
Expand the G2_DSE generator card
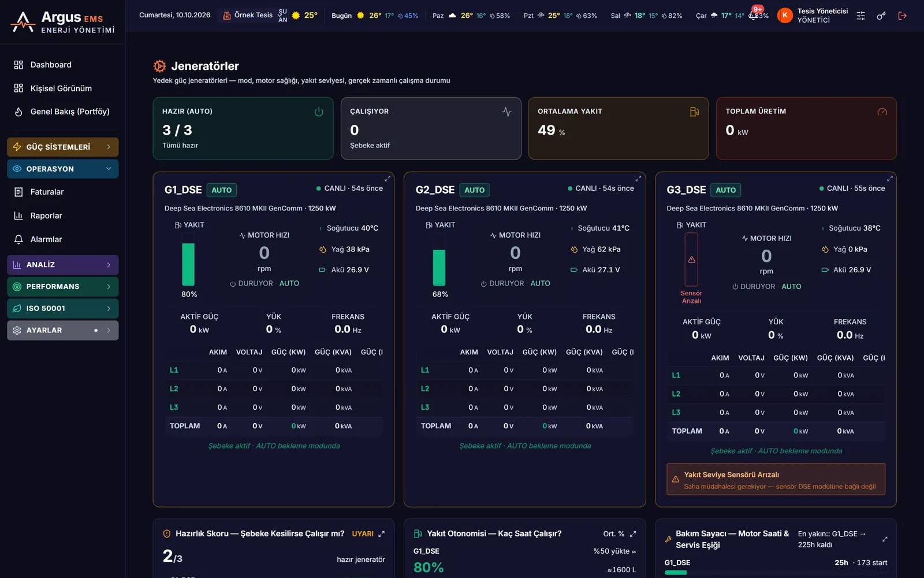638,178
